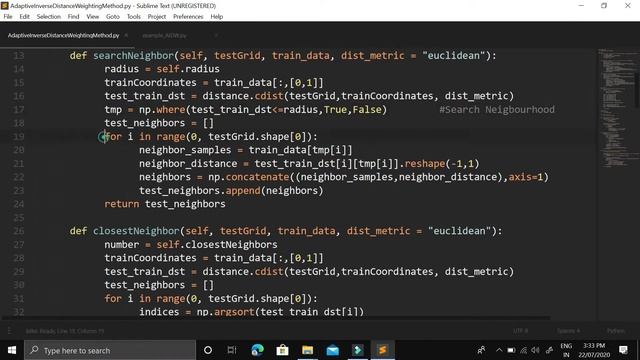
Task: Place cursor on 'searchNeighbor' function name
Action: pos(133,56)
